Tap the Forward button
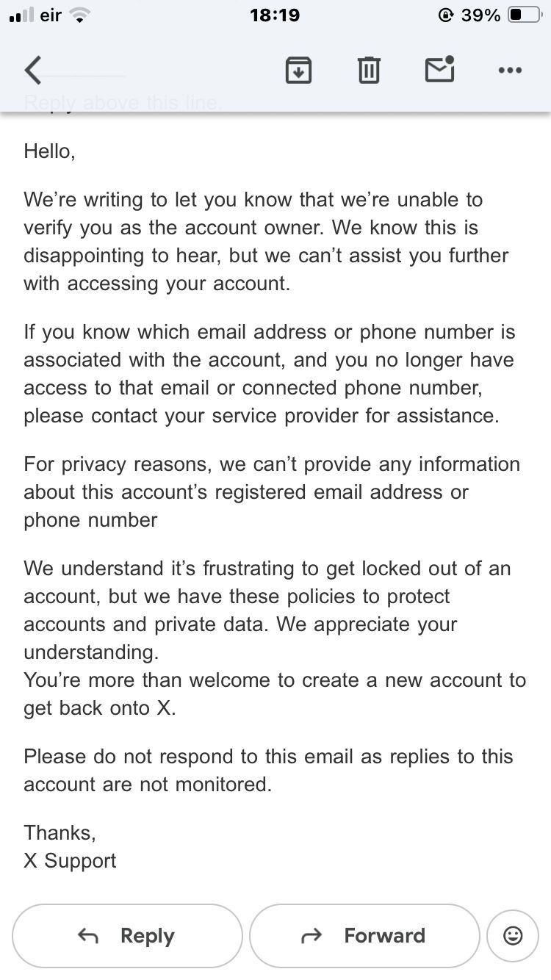The image size is (551, 980). 364,935
